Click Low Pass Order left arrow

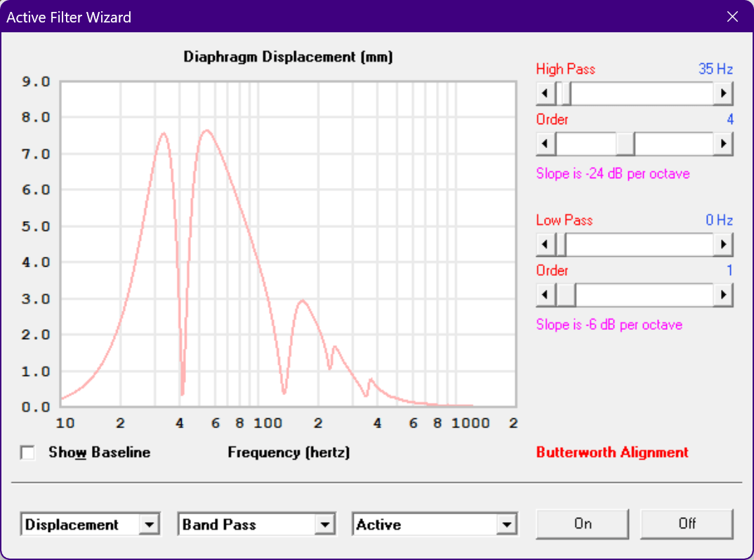[545, 295]
